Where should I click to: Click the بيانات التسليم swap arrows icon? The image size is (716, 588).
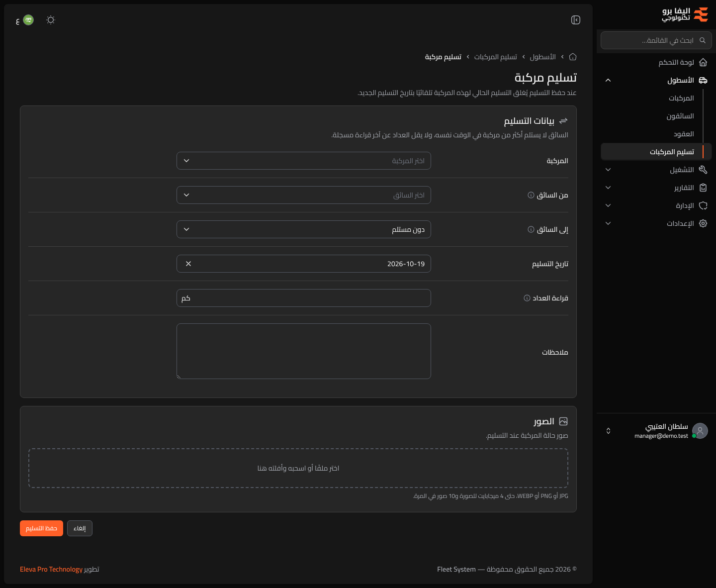[563, 121]
